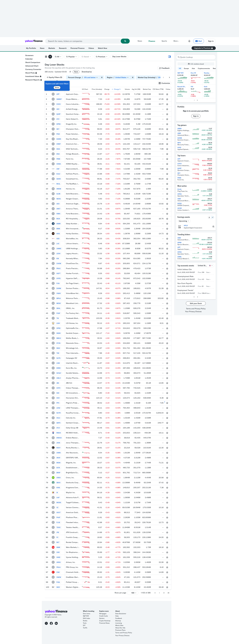The height and width of the screenshot is (644, 239).
Task: Click the Upgrade to Premium button
Action: tap(203, 48)
